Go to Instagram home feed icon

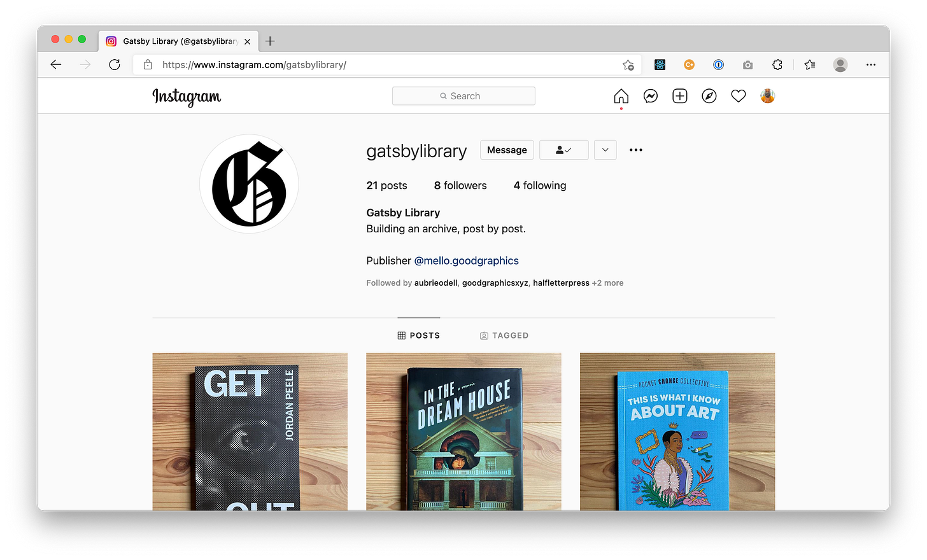[x=621, y=96]
